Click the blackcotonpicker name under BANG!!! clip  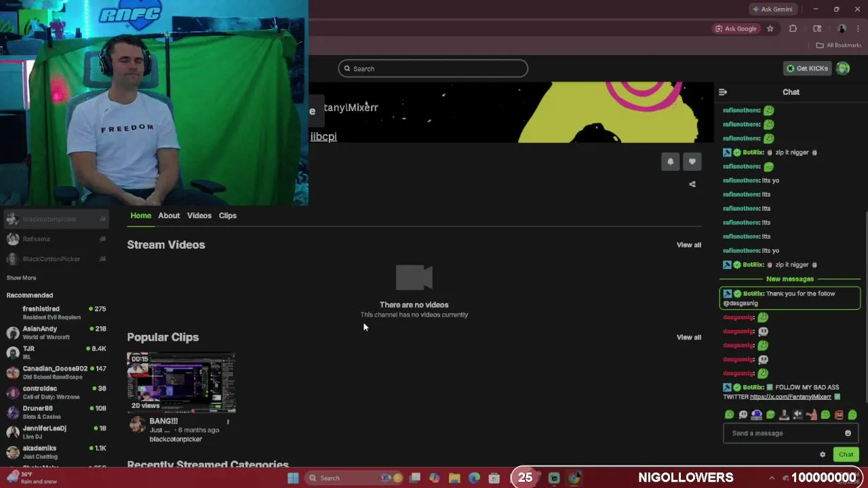coord(176,439)
